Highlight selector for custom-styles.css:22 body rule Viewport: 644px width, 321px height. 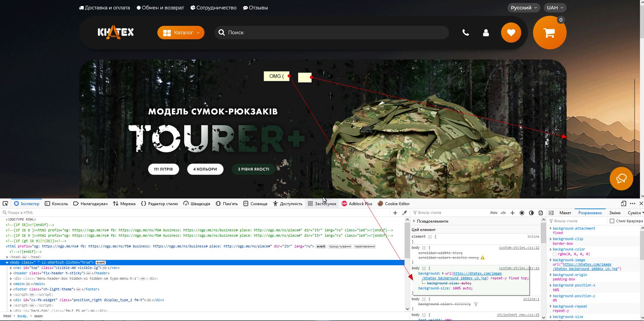(x=424, y=248)
